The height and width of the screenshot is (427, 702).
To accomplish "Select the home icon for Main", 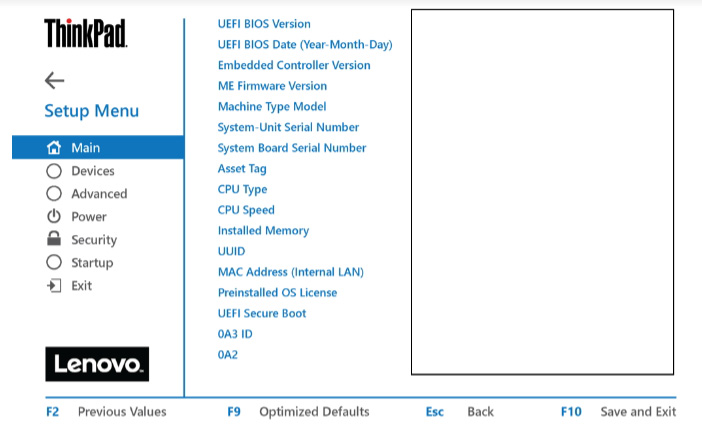I will pyautogui.click(x=54, y=147).
